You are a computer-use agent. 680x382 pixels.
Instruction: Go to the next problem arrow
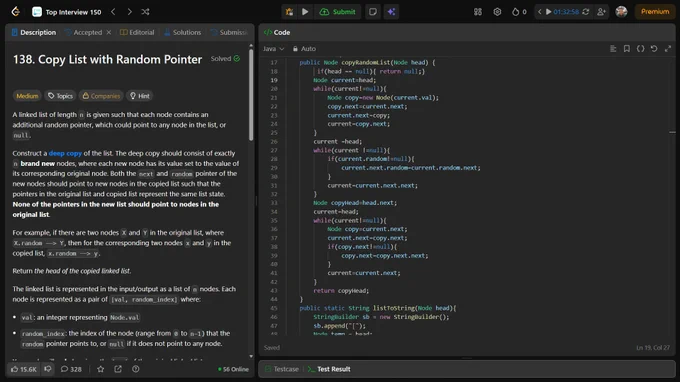[x=129, y=12]
